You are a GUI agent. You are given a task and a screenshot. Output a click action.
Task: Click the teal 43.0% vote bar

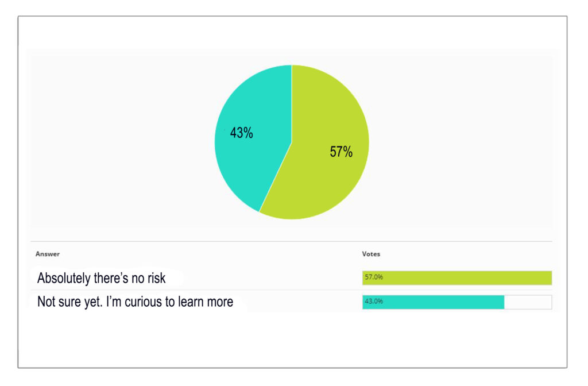(x=433, y=302)
